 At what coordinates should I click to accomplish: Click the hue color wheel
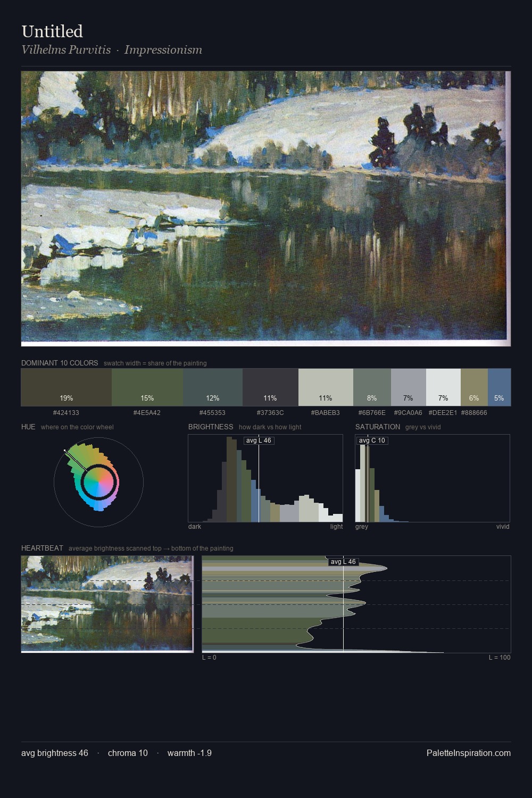98,483
